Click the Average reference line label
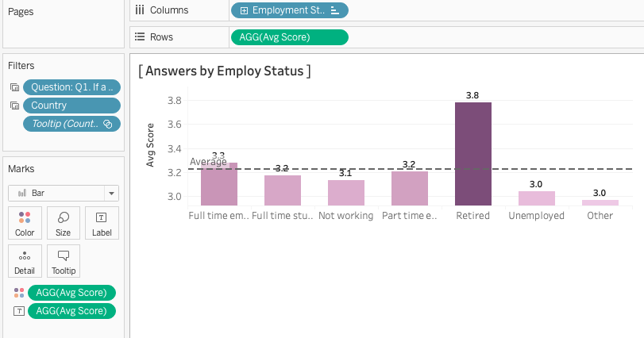The width and height of the screenshot is (644, 338). [208, 162]
